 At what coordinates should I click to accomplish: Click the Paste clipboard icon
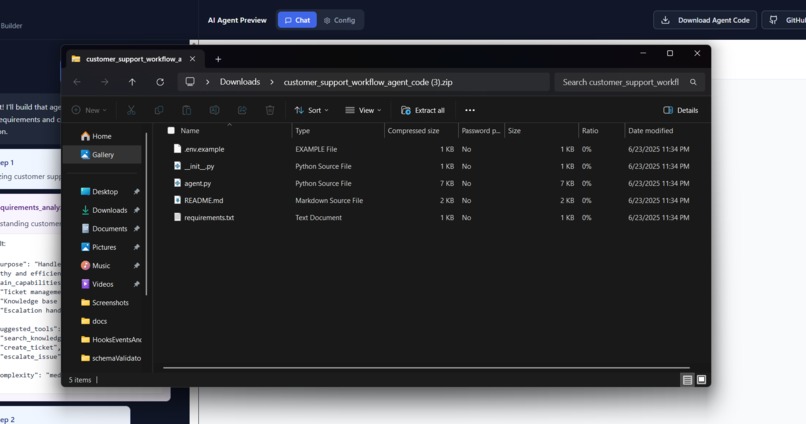[x=187, y=110]
